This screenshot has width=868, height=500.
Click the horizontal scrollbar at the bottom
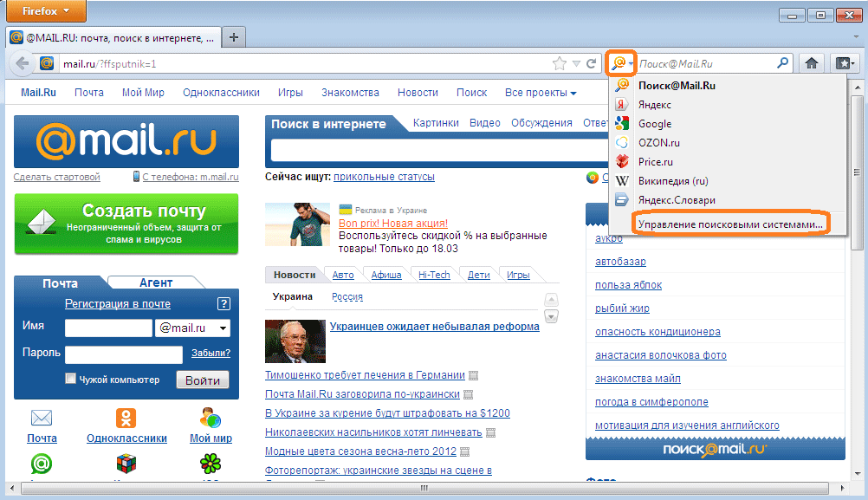pyautogui.click(x=424, y=488)
